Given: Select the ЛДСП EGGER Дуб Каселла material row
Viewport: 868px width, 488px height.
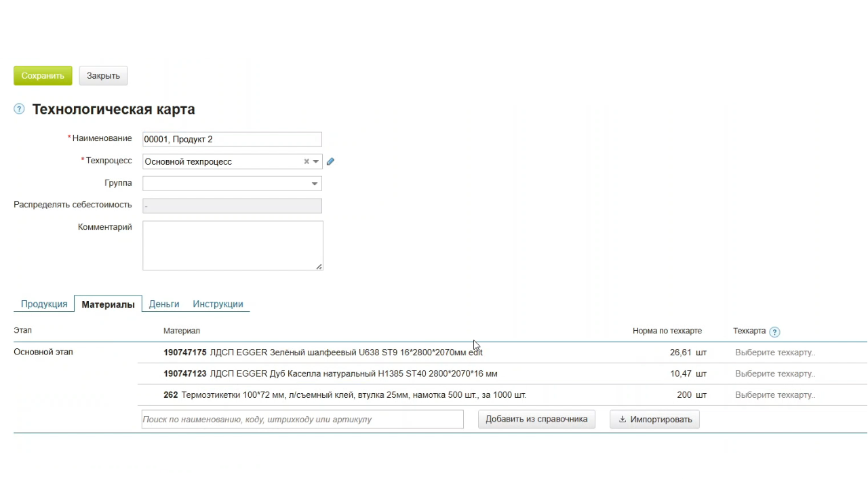Looking at the screenshot, I should [353, 374].
